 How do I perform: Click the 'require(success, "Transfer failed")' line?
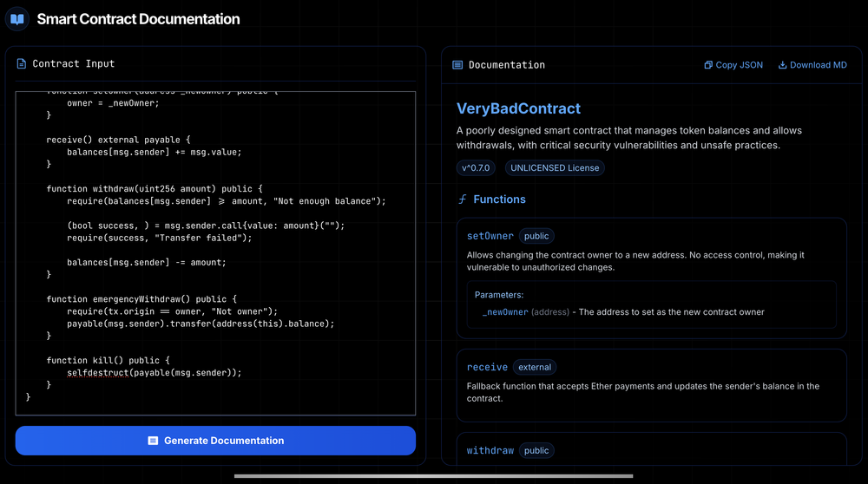click(160, 238)
